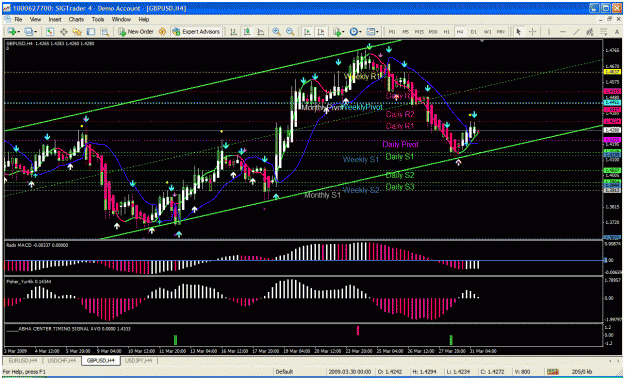The width and height of the screenshot is (625, 378).
Task: Switch to the USDCHF,H4 chart tab
Action: pos(61,360)
